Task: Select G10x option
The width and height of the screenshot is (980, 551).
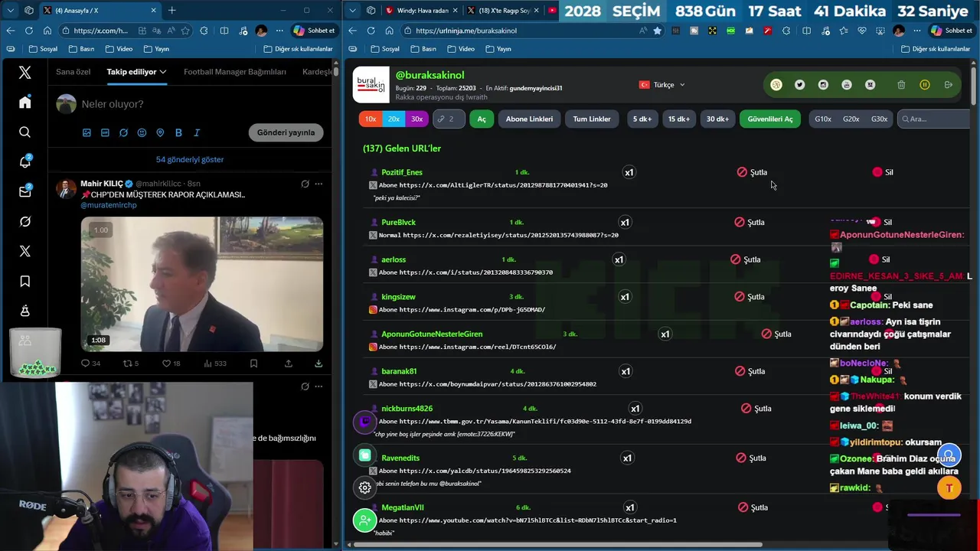Action: 823,119
